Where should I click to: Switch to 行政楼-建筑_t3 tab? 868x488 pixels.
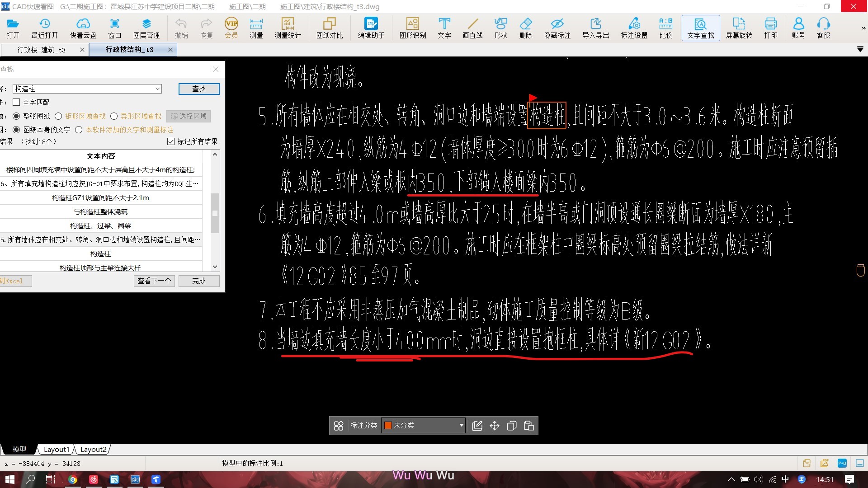coord(41,50)
